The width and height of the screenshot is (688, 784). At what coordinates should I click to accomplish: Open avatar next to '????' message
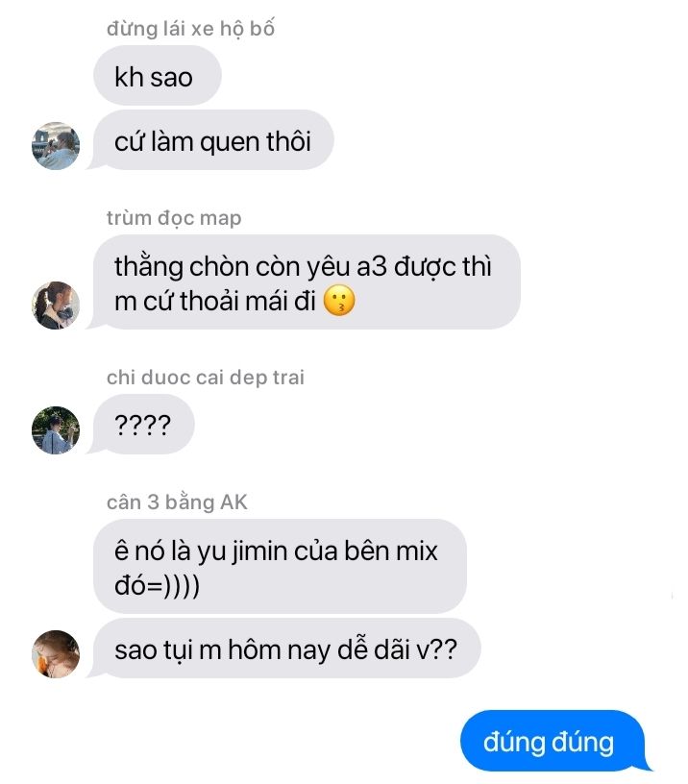pos(56,430)
